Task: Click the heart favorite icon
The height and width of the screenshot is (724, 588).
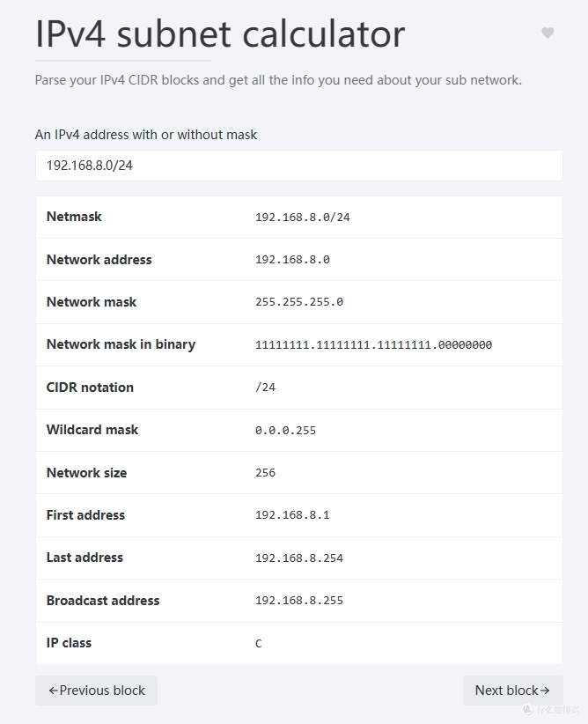Action: coord(548,33)
